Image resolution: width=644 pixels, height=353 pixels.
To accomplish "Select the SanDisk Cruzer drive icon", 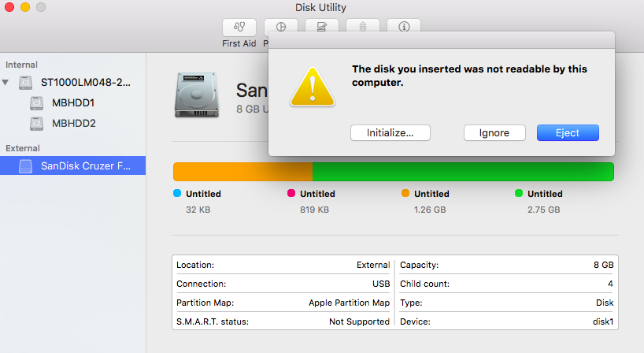I will [x=25, y=166].
